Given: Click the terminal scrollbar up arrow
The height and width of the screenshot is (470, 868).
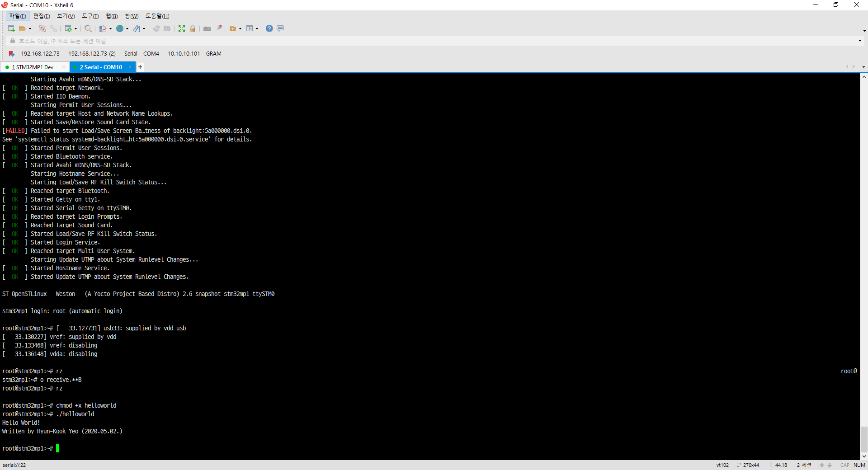Looking at the screenshot, I should pyautogui.click(x=864, y=77).
